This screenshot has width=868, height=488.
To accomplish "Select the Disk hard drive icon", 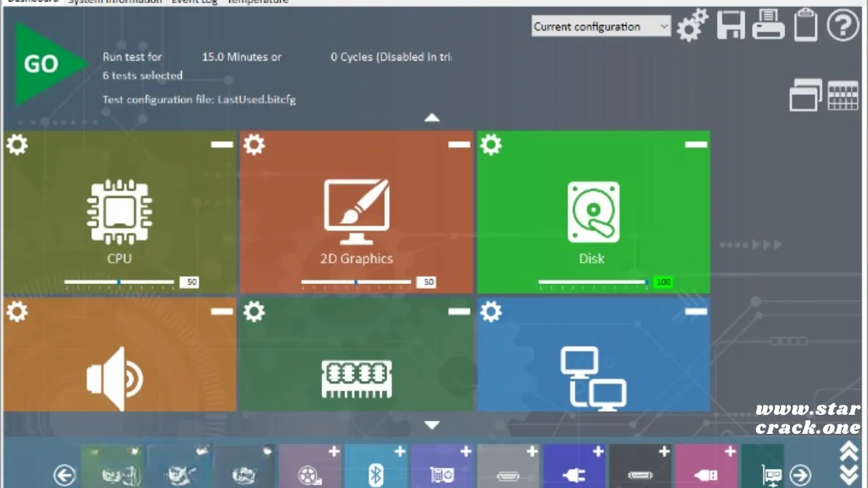I will 593,212.
